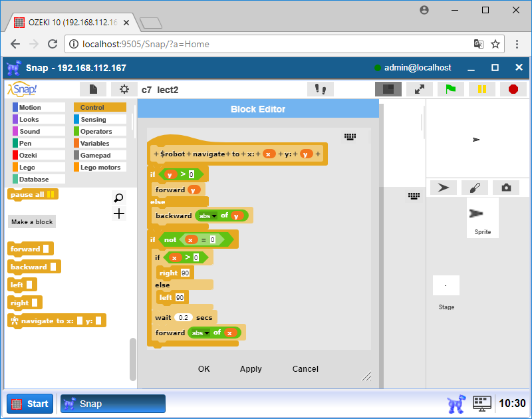Select the Ozeki category
This screenshot has width=532, height=419.
coord(39,155)
